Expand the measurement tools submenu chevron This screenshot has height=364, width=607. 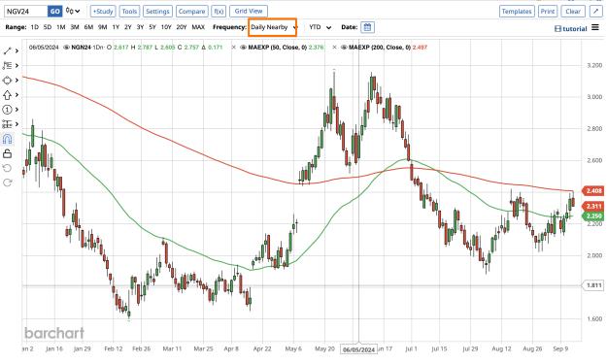[17, 124]
